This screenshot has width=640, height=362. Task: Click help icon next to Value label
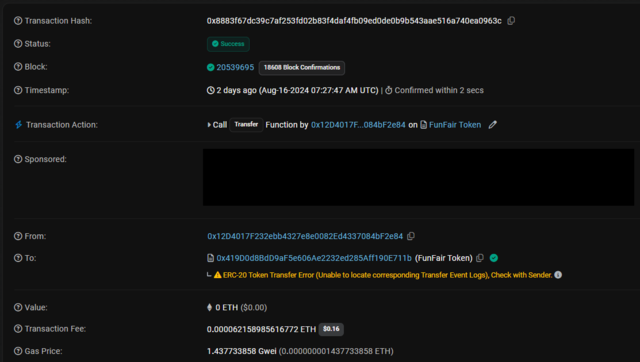click(x=18, y=307)
